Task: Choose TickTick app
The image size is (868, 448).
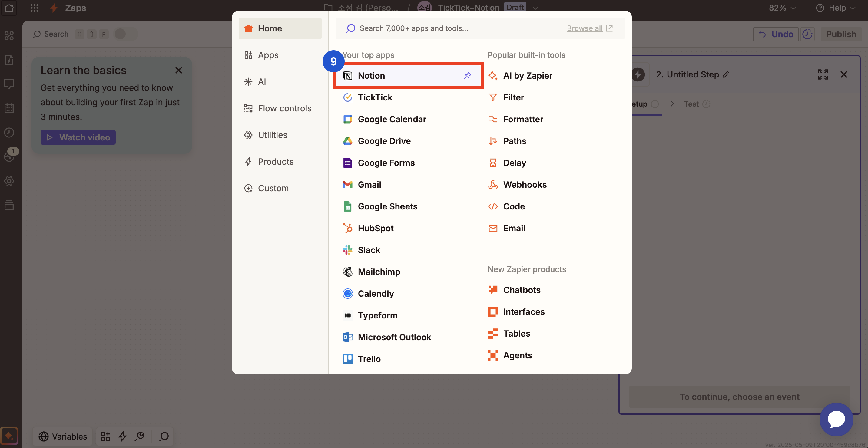Action: [408, 97]
